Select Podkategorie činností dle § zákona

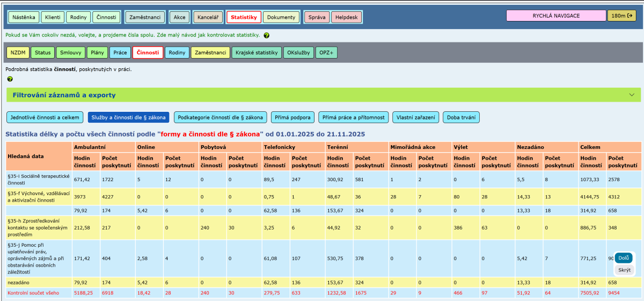[x=220, y=117]
